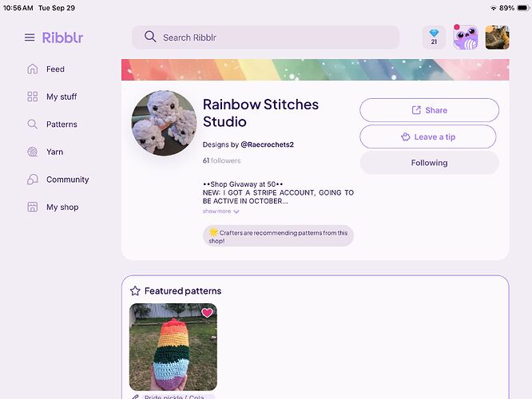532x399 pixels.
Task: Click the crafters recommending patterns badge
Action: coord(278,235)
